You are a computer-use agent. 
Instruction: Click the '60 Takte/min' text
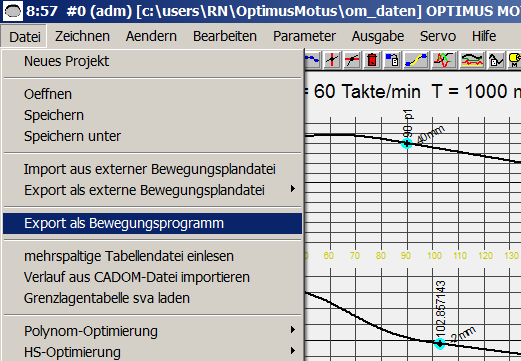[x=367, y=91]
